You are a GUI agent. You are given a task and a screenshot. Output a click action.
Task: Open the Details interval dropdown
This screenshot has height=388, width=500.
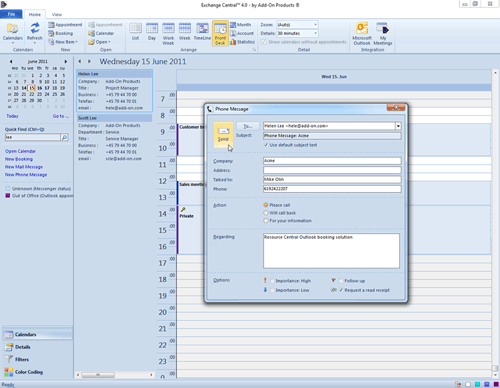pyautogui.click(x=315, y=33)
